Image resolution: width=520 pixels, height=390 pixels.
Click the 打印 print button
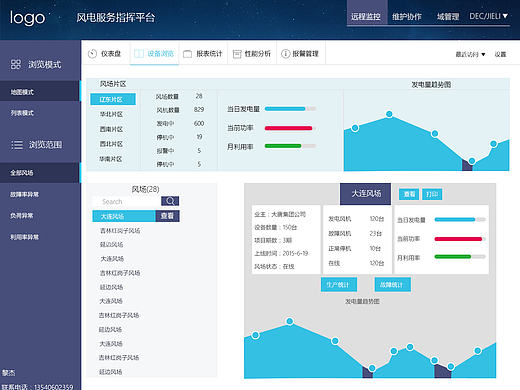[x=432, y=194]
